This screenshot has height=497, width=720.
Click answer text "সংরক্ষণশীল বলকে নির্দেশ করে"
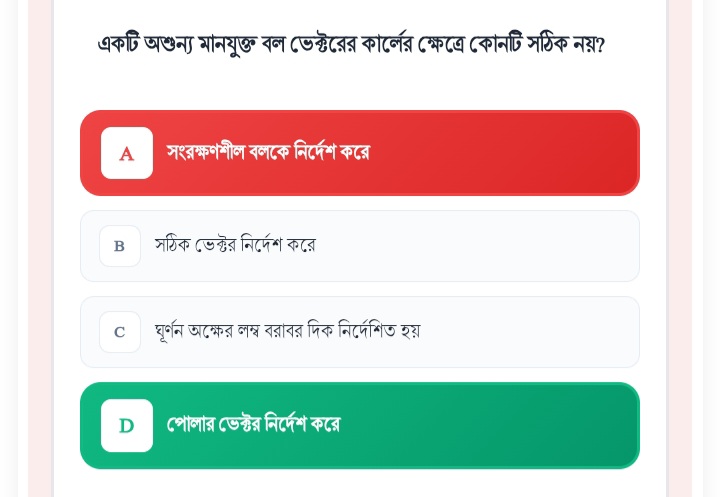tap(268, 153)
